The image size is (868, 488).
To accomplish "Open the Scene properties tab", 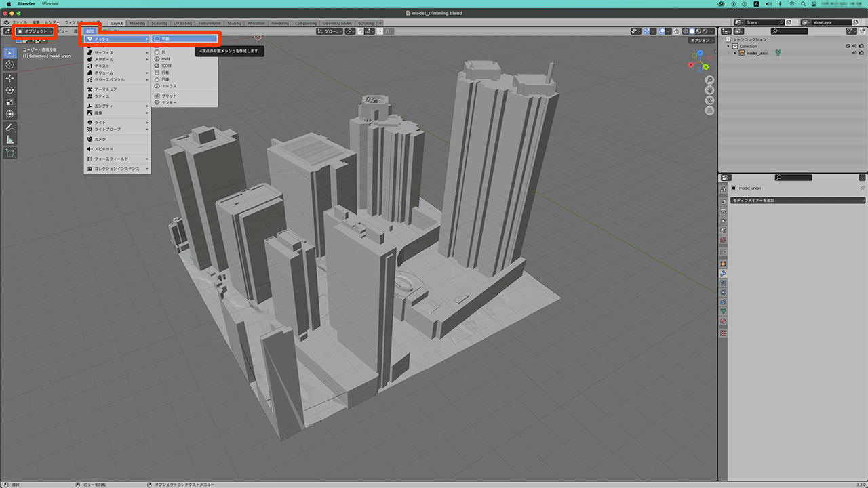I will (723, 230).
